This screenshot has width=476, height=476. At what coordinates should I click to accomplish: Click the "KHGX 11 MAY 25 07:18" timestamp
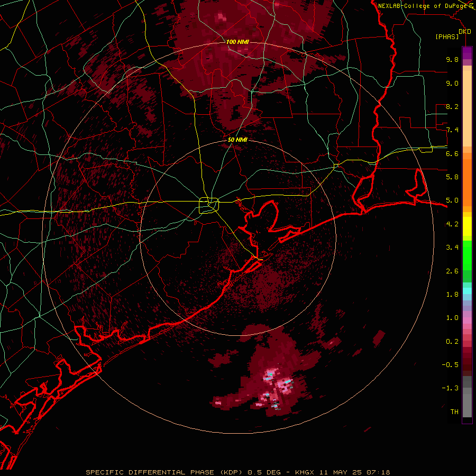pos(342,472)
